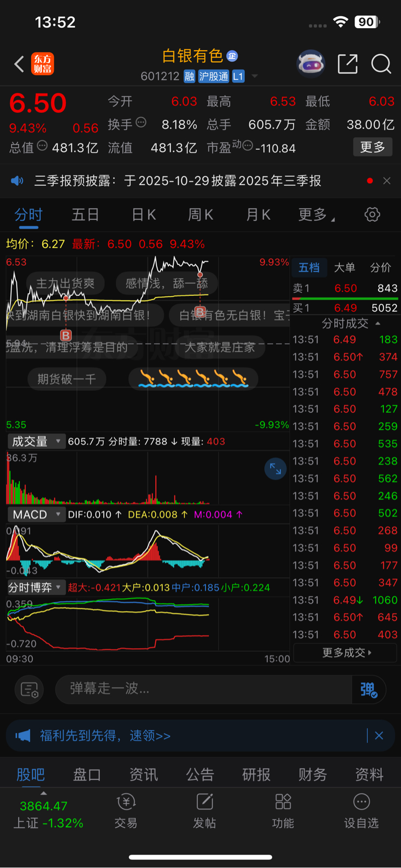This screenshot has height=868, width=401.
Task: Tap the 融 margin badge
Action: click(190, 76)
